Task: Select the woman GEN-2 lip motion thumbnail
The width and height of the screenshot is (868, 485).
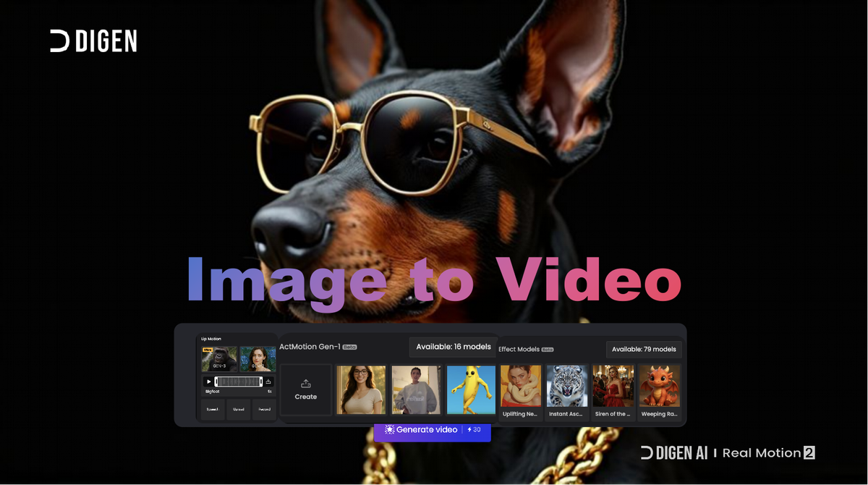Action: click(x=258, y=359)
